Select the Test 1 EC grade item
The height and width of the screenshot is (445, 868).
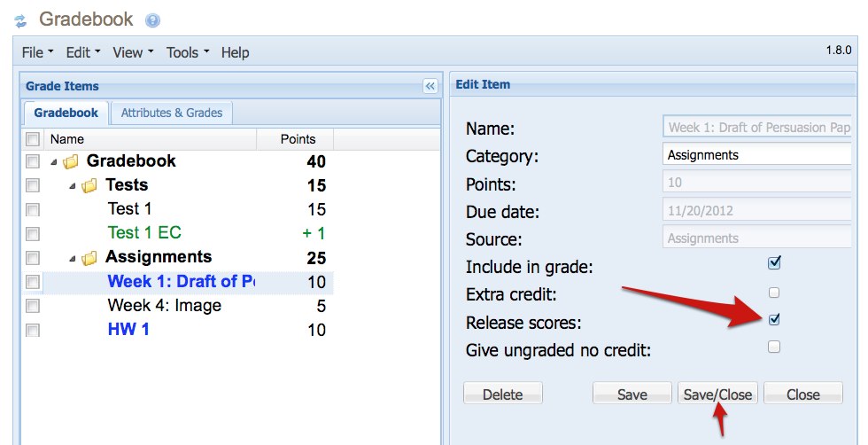[144, 233]
